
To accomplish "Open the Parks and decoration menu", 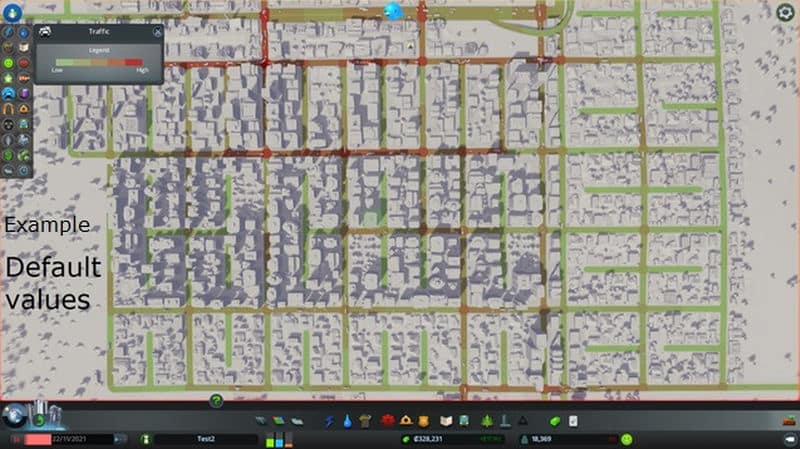I will pyautogui.click(x=487, y=421).
